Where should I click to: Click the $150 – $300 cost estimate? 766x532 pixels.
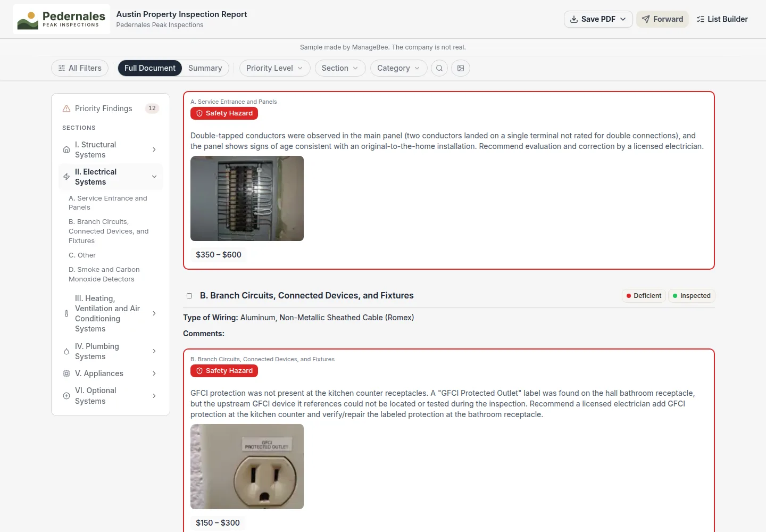pos(218,523)
